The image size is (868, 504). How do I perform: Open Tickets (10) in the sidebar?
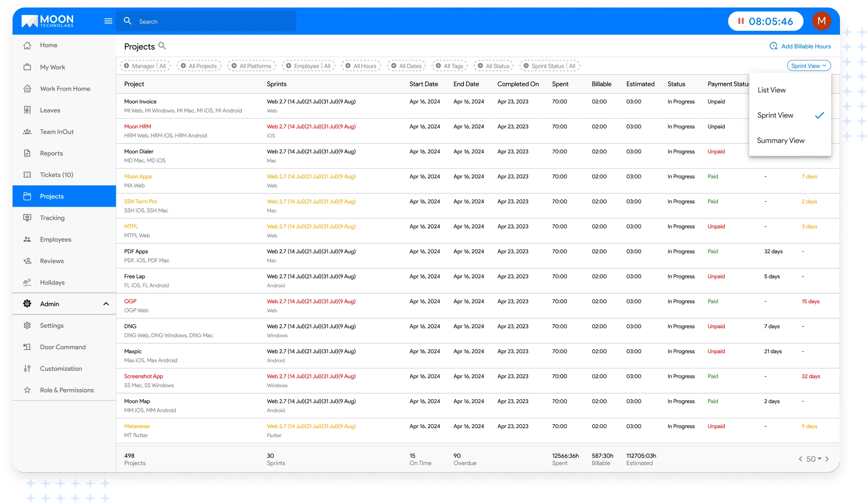64,175
